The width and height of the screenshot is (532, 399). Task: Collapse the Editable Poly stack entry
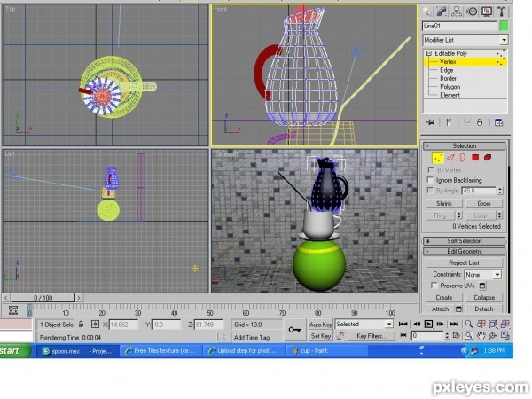click(x=429, y=53)
